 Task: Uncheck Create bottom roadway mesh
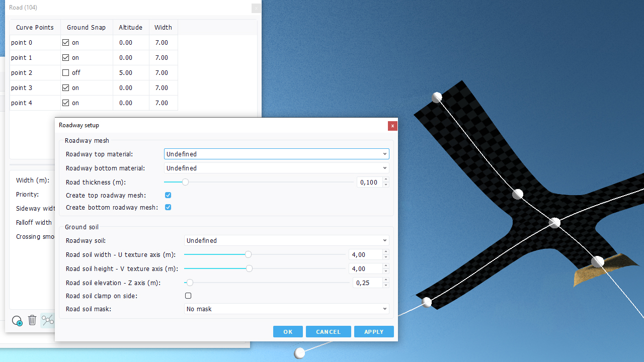168,207
